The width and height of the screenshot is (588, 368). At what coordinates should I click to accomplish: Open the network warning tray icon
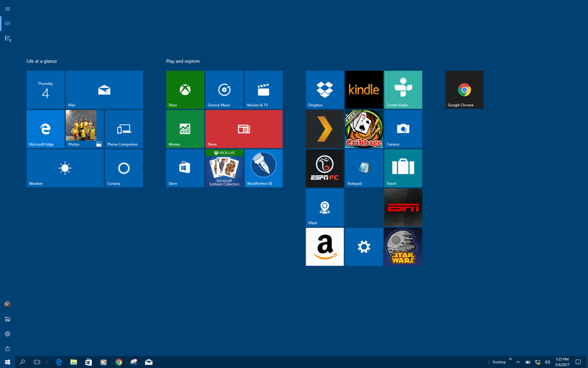coord(537,362)
